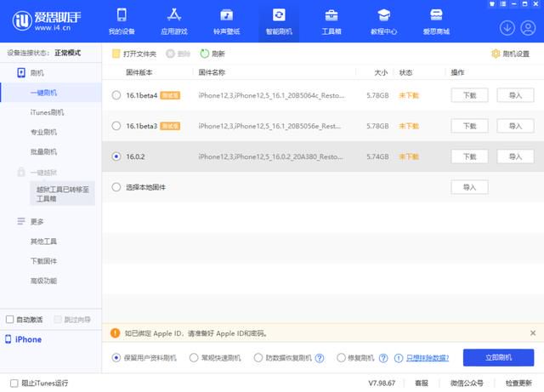The width and height of the screenshot is (544, 392).
Task: Select 选择本地固件 radio button
Action: click(116, 187)
